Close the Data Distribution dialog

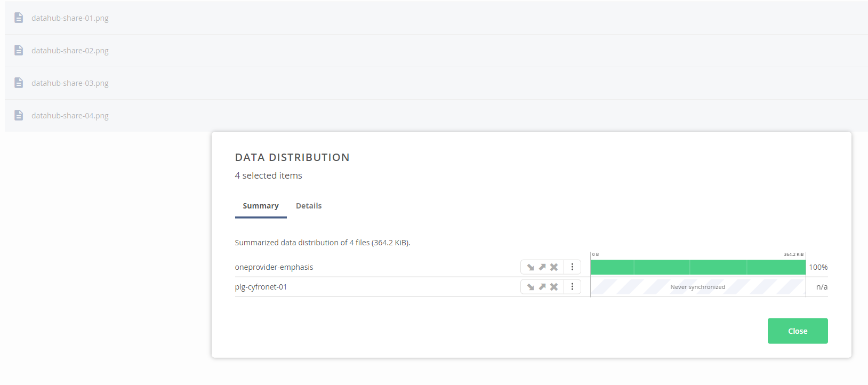pos(797,331)
